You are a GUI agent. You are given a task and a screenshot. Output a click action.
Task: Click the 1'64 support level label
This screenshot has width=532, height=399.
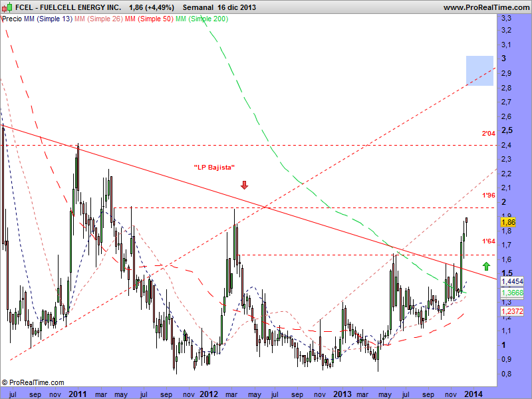pyautogui.click(x=489, y=241)
